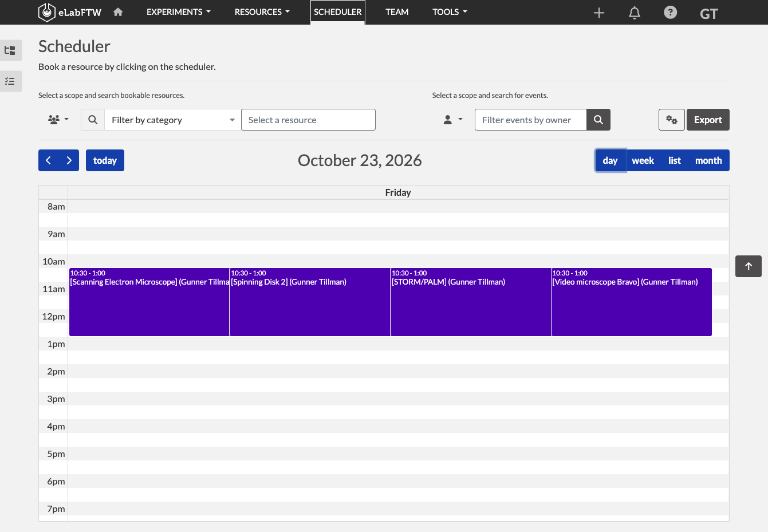Click the today button
This screenshot has height=532, width=768.
(105, 160)
